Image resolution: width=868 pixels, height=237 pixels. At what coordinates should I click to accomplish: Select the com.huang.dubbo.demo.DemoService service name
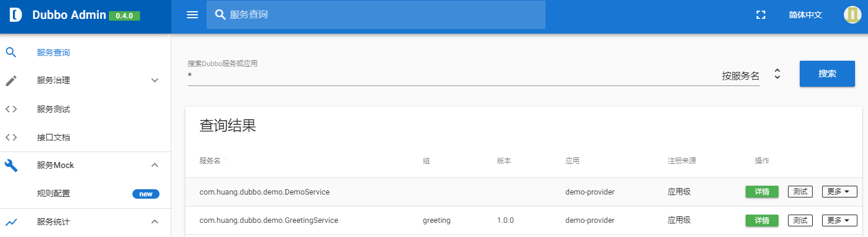coord(264,192)
